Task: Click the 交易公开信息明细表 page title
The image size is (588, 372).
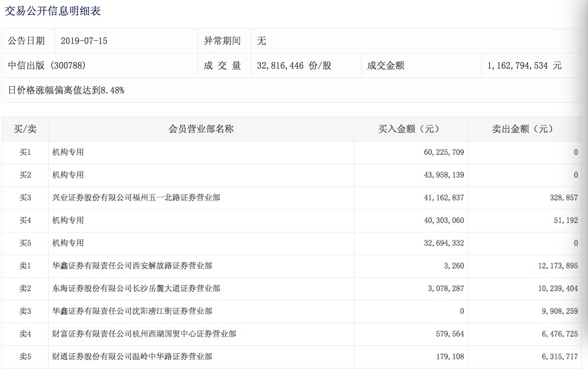Action: pyautogui.click(x=54, y=11)
